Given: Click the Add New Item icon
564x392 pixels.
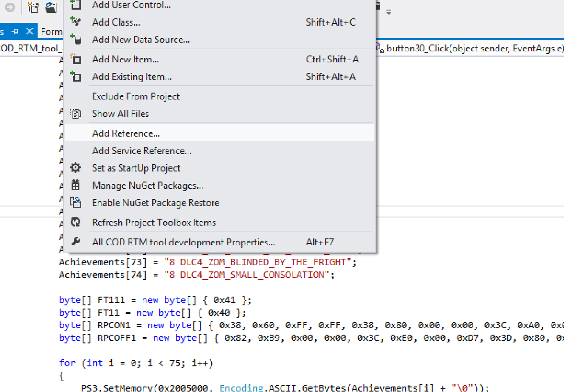Looking at the screenshot, I should point(75,59).
